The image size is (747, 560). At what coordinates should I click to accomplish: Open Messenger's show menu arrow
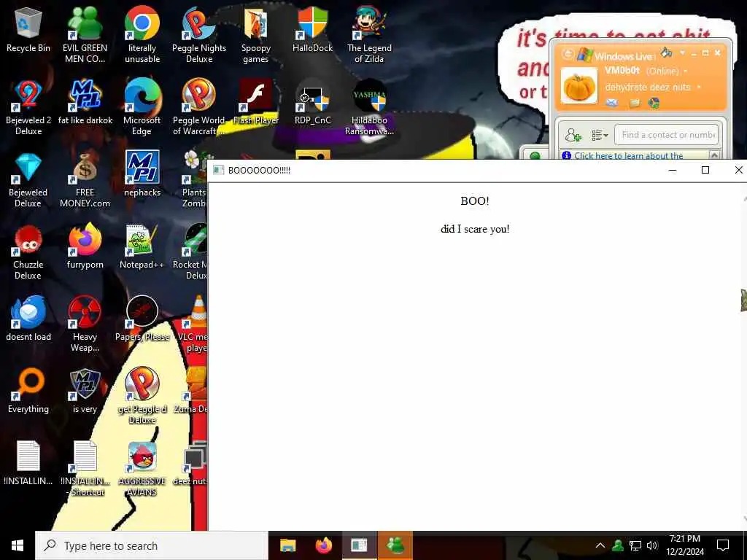point(682,52)
